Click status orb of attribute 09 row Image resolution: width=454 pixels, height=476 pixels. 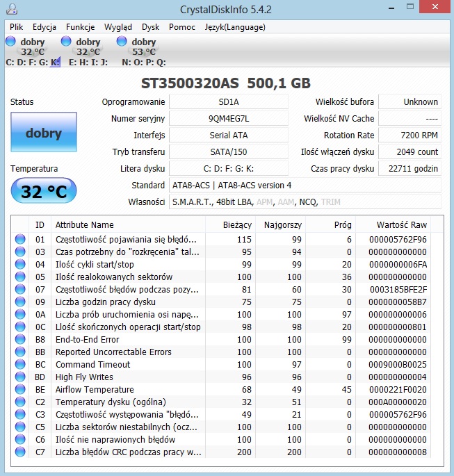click(20, 302)
